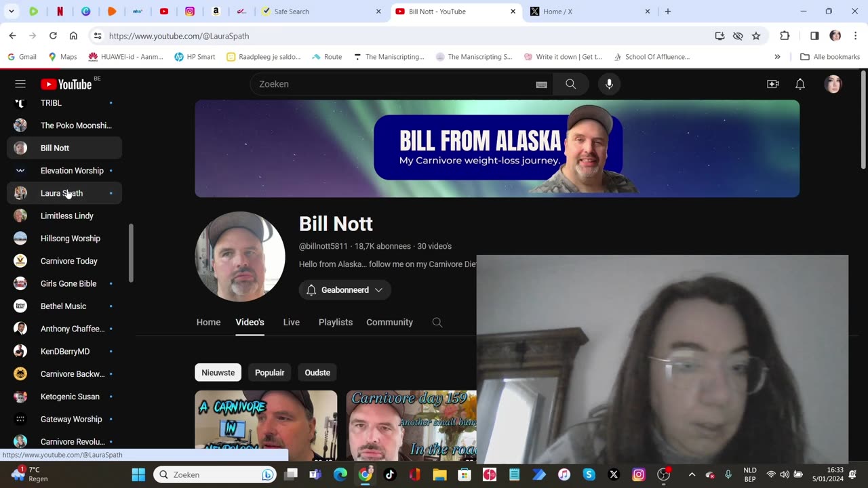Switch to the pinned Amazon tab
This screenshot has height=488, width=868.
(216, 12)
